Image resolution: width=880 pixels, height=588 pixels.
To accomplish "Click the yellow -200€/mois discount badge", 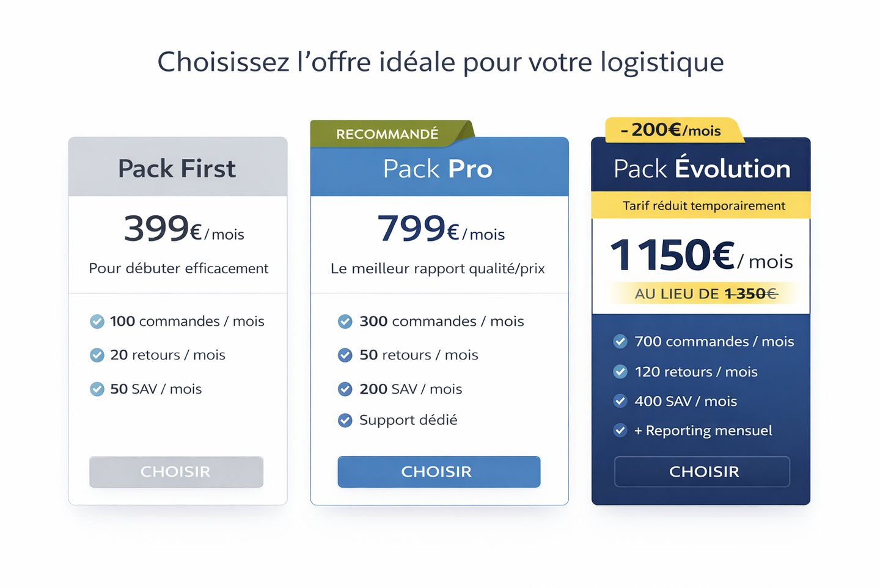I will pos(674,130).
